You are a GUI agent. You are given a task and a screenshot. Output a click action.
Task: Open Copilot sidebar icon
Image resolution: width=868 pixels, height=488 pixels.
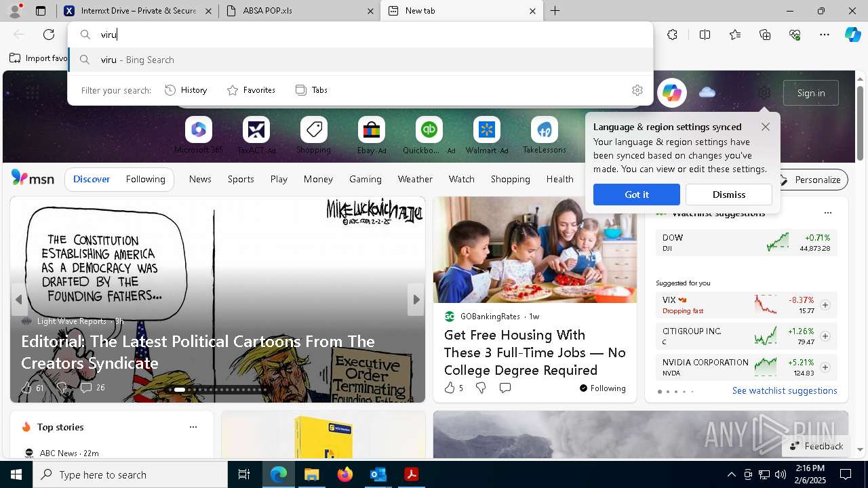[x=852, y=35]
